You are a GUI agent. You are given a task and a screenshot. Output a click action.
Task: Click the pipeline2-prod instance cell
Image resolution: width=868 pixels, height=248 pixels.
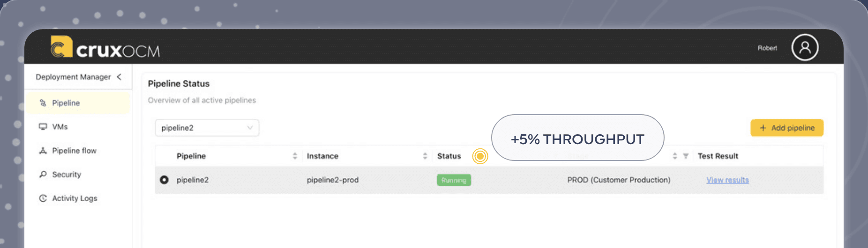coord(333,180)
